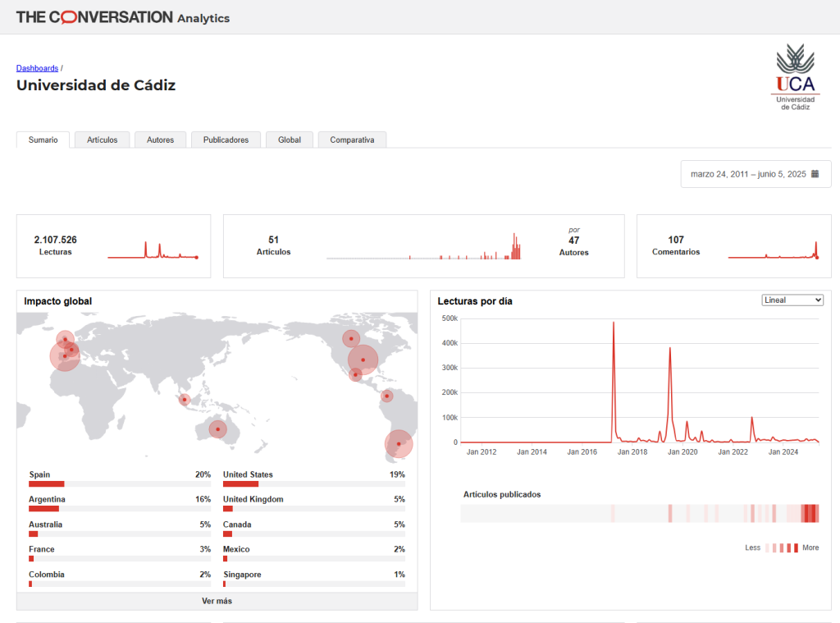Select the Global tab
Image resolution: width=840 pixels, height=623 pixels.
pos(289,140)
